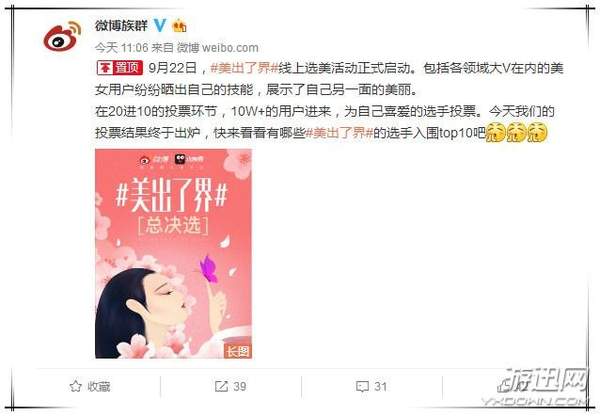Open first #美出了界# hashtag link
The image size is (600, 416).
244,68
